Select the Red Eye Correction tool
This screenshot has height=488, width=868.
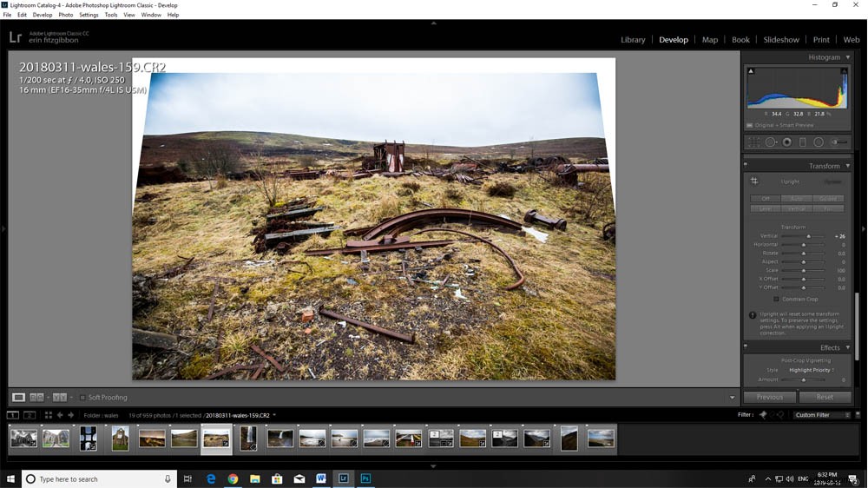coord(786,142)
